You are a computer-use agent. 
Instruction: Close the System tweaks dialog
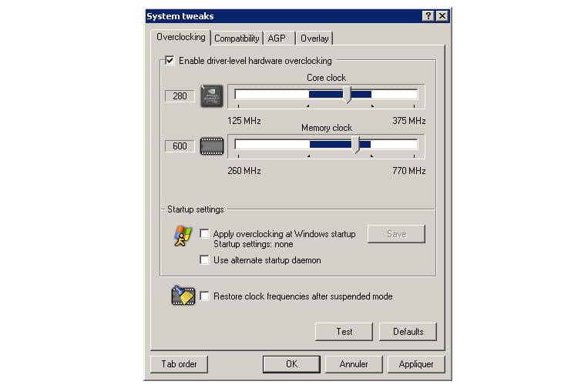(x=442, y=16)
